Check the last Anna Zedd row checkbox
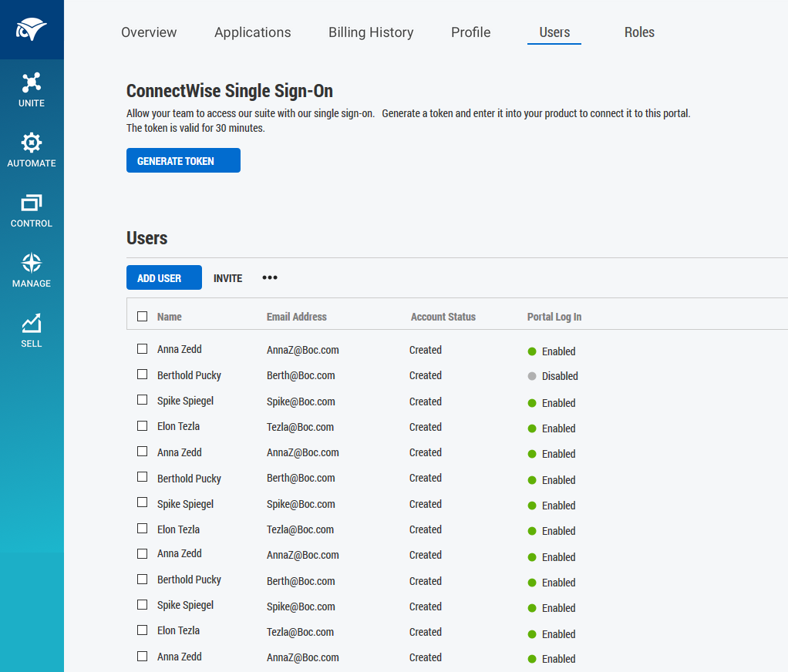This screenshot has height=672, width=788. [x=142, y=656]
